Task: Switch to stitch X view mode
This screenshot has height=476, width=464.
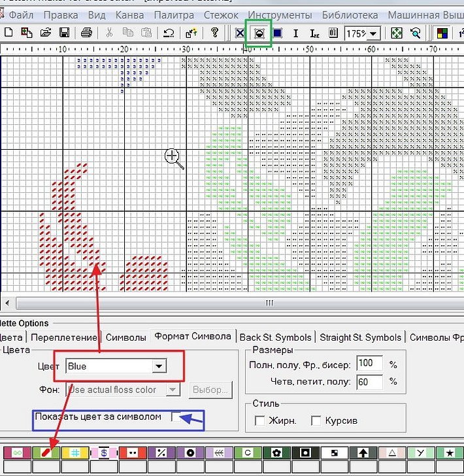Action: [240, 33]
